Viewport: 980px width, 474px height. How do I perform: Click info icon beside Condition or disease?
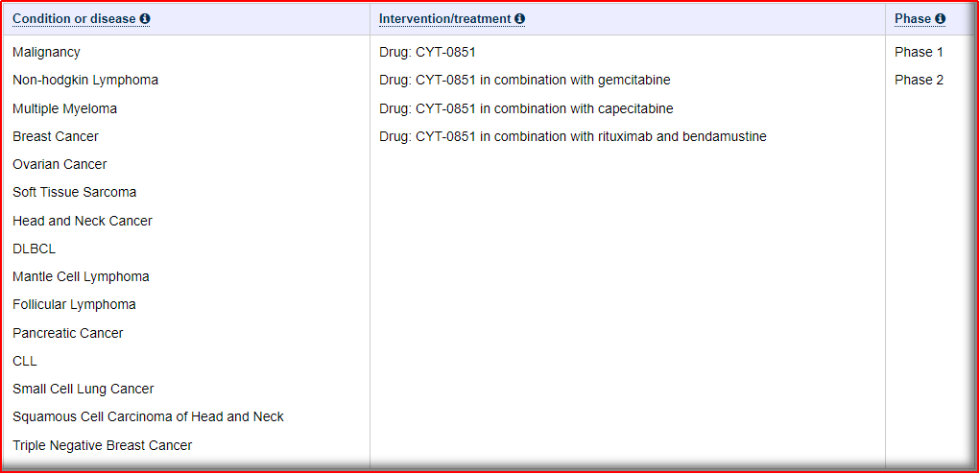(145, 18)
